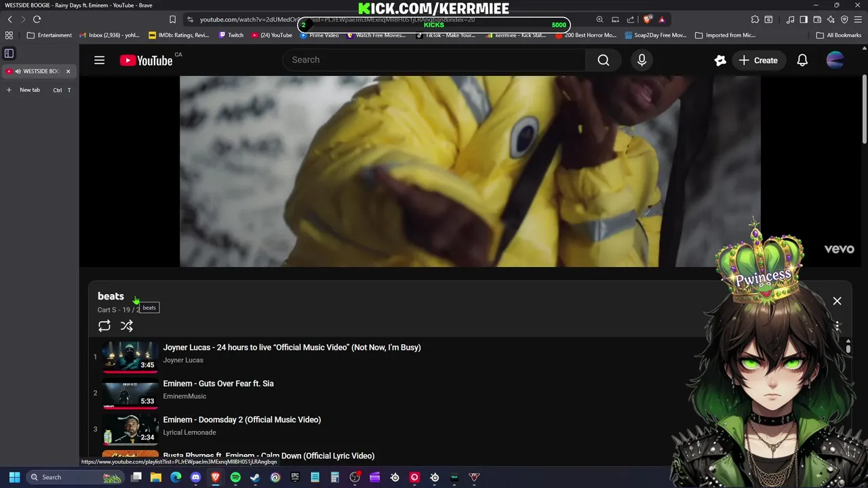The width and height of the screenshot is (868, 488).
Task: Open the Twitch bookmark
Action: point(231,35)
